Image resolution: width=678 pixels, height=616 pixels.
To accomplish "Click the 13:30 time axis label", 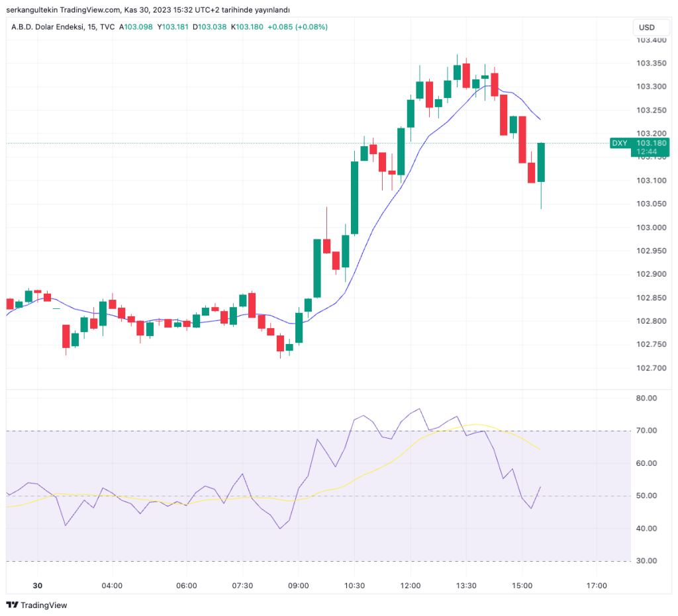I will 466,586.
